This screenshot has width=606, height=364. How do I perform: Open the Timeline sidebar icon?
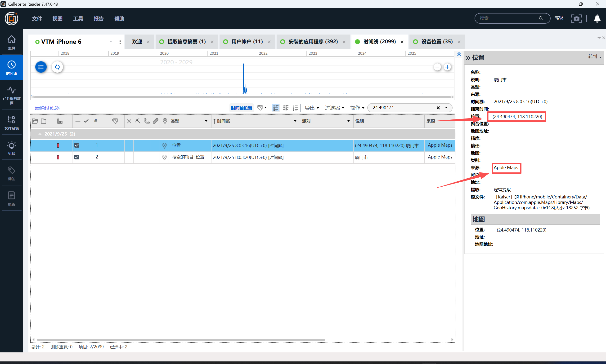11,67
